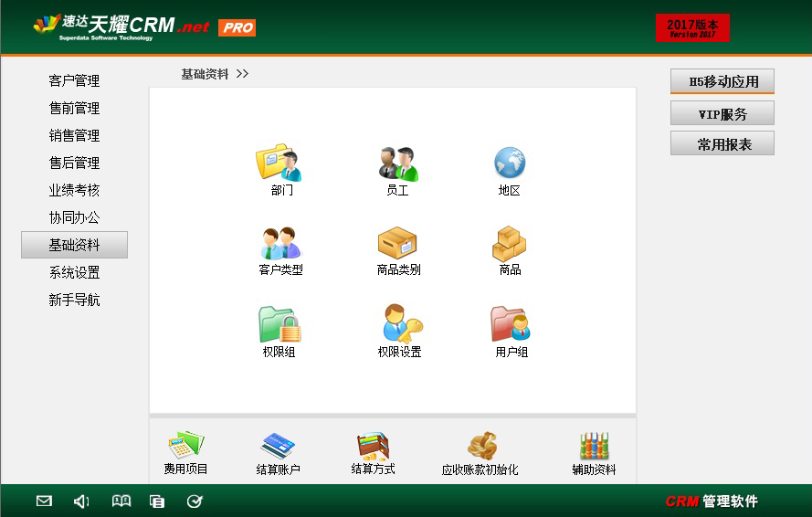Click the mail envelope icon in status bar
Viewport: 812px width, 517px height.
44,501
